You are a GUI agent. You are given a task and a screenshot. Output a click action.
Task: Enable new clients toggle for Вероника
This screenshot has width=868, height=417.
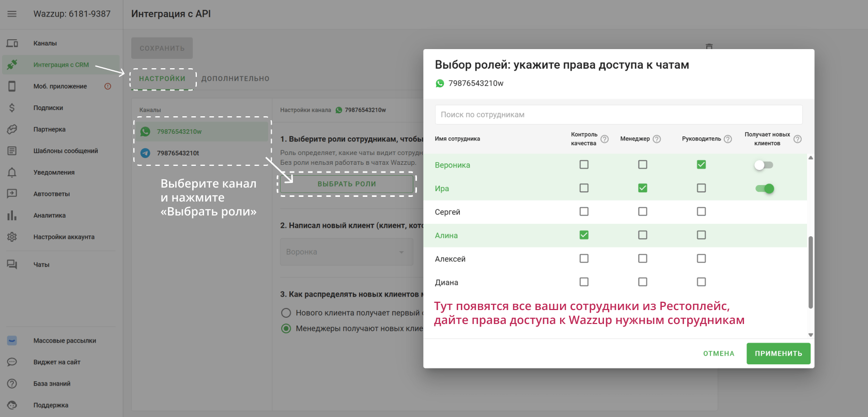[764, 165]
